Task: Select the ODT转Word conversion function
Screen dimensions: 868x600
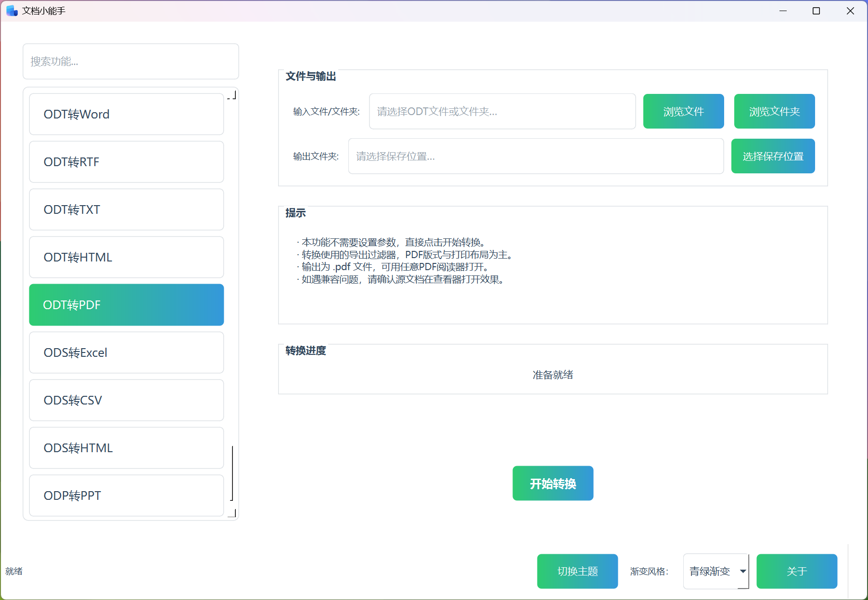Action: tap(126, 114)
